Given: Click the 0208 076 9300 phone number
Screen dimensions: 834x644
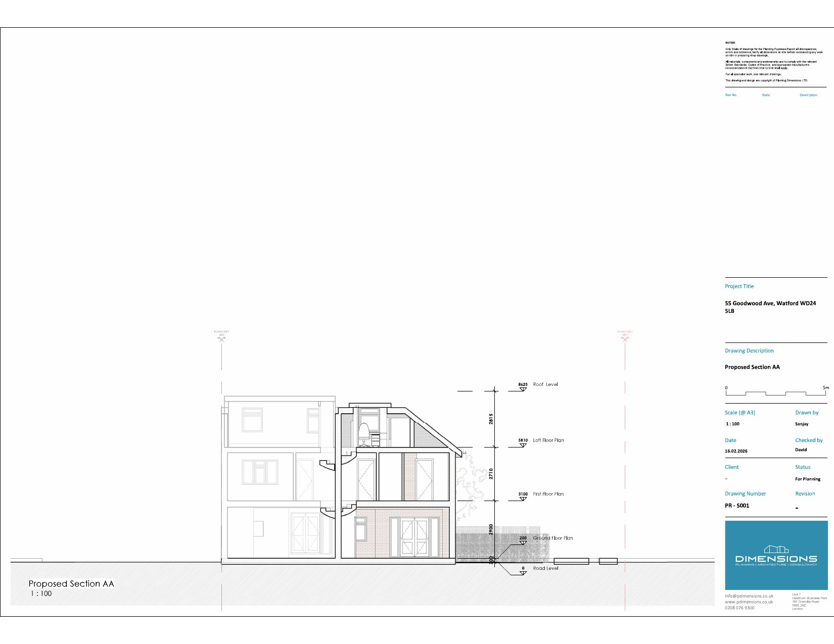Looking at the screenshot, I should pyautogui.click(x=739, y=608).
